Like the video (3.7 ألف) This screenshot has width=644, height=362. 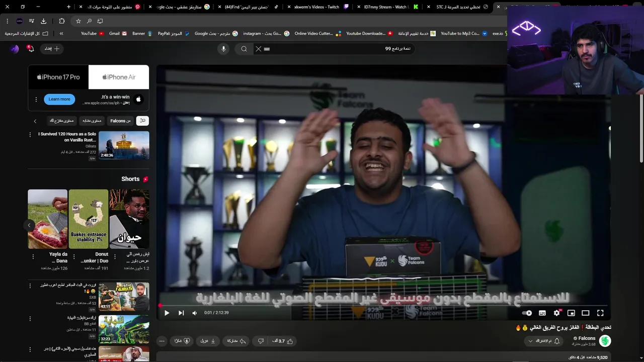pos(283,341)
